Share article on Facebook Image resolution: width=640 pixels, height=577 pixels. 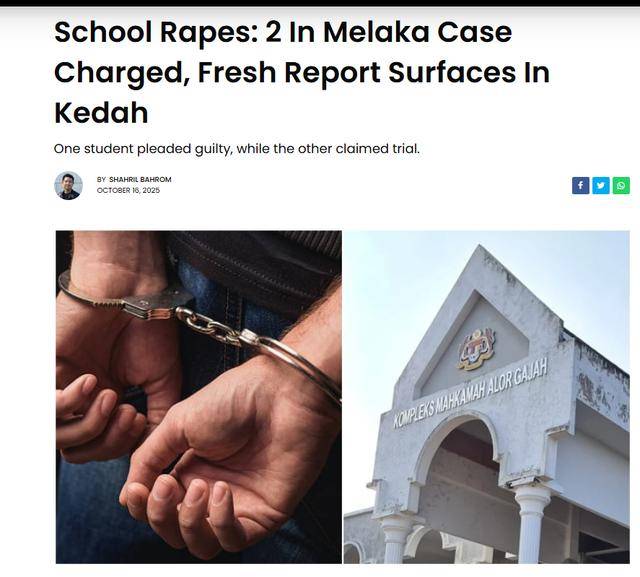point(580,186)
